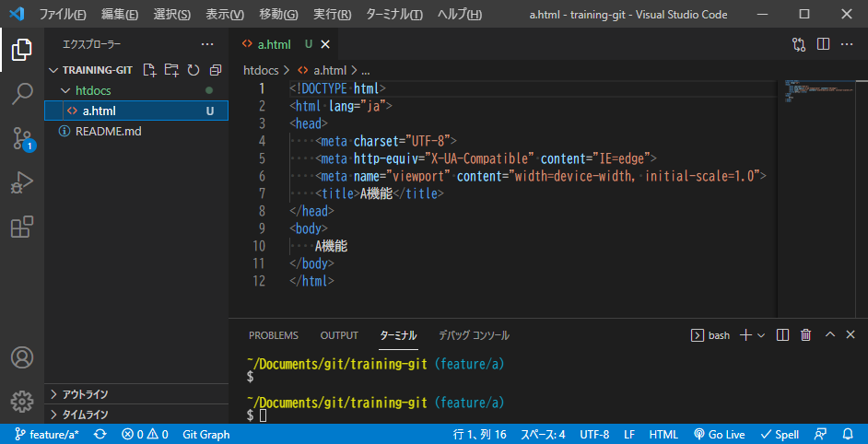Maximize the panel with the up chevron

[830, 334]
